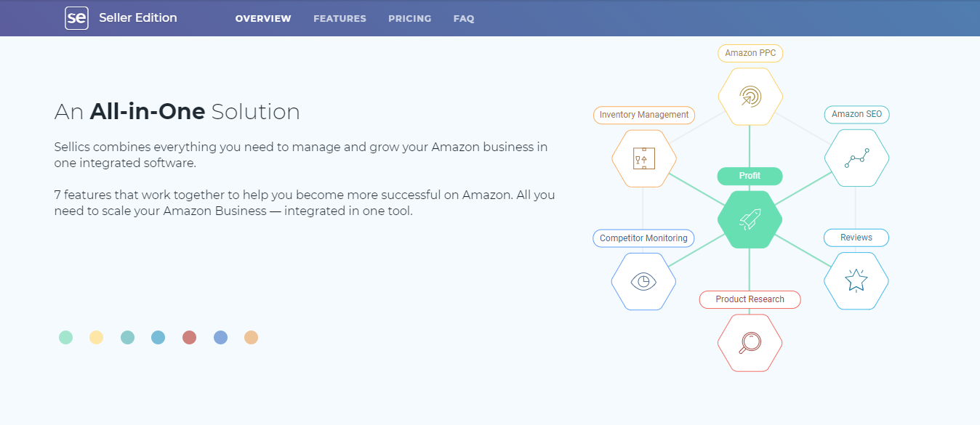This screenshot has width=980, height=425.
Task: Click the Seller Edition "se" logo
Action: pos(76,18)
